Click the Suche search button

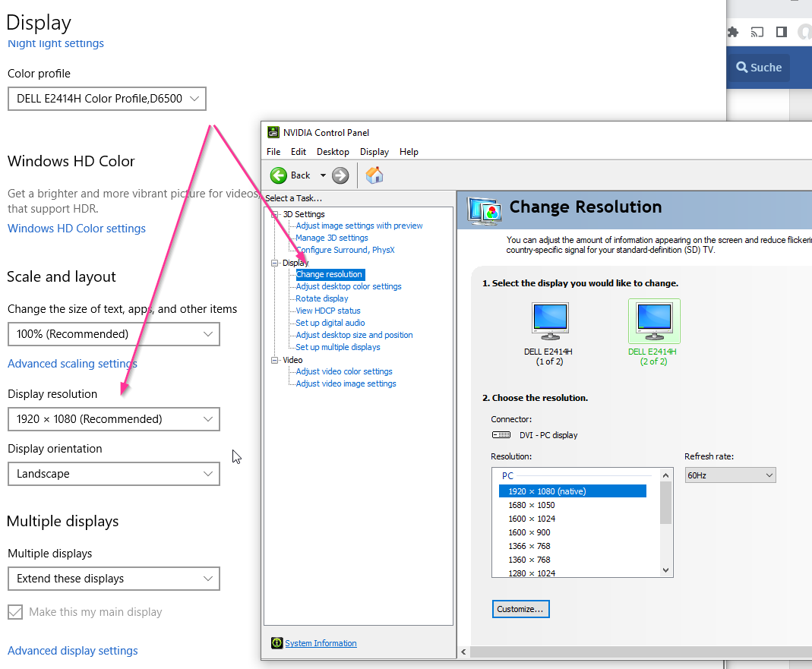coord(758,68)
